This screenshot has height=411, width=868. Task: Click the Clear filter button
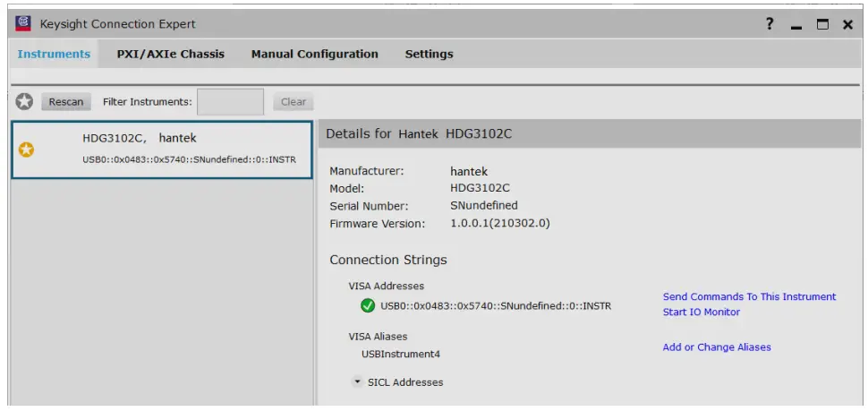point(293,102)
